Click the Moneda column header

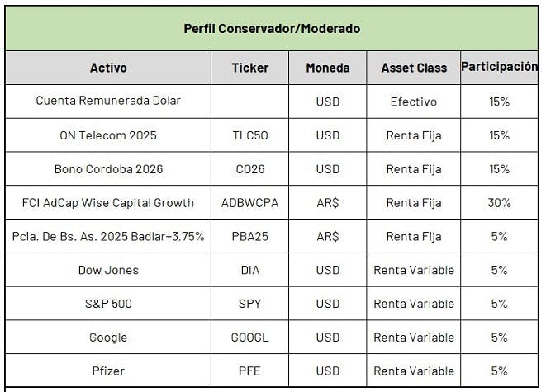point(328,68)
